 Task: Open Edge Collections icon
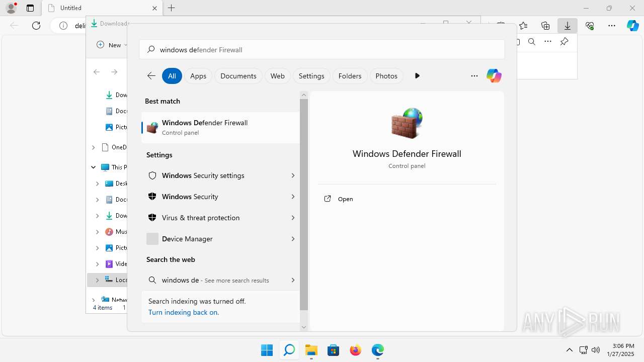(x=545, y=26)
